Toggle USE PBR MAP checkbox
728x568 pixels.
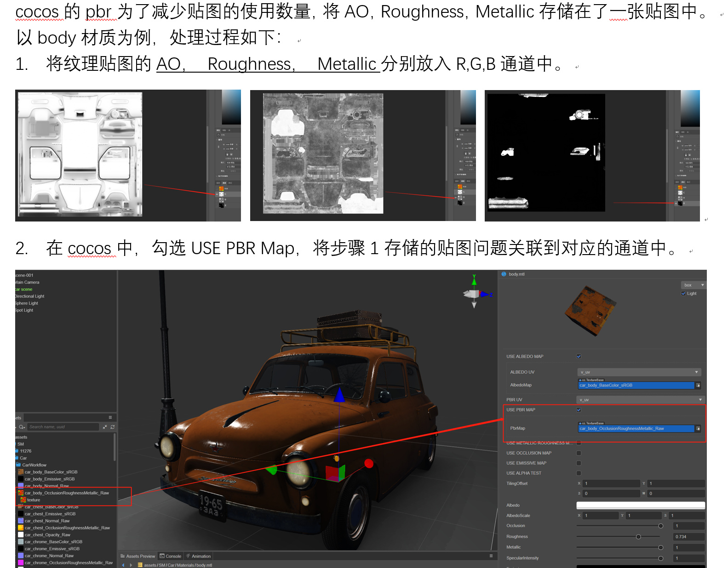(579, 409)
